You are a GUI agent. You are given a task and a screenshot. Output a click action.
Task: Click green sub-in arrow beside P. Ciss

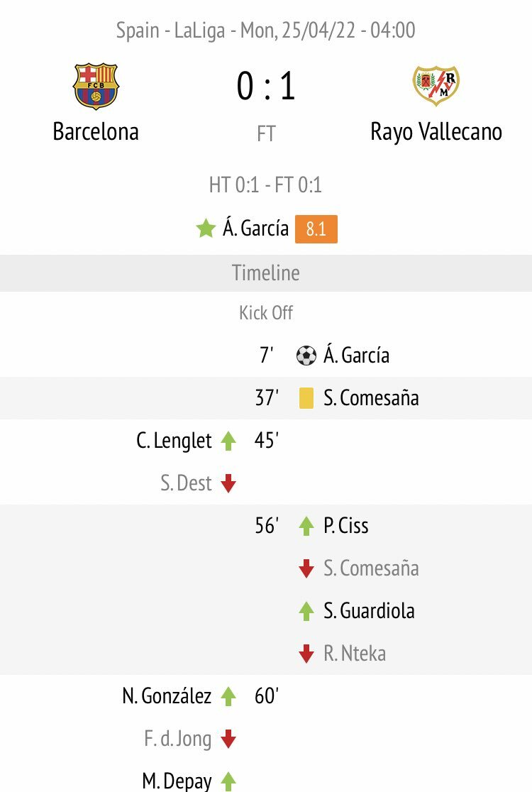[x=306, y=526]
